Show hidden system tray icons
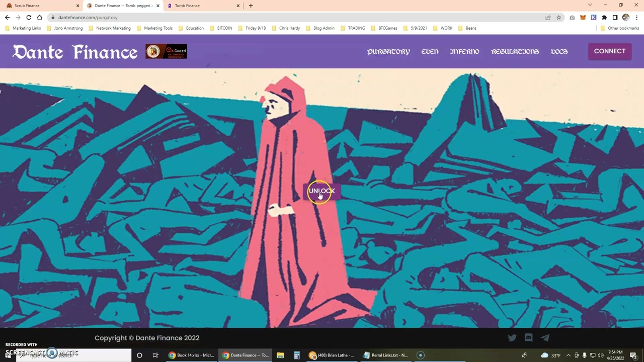The image size is (644, 362). pos(568,355)
